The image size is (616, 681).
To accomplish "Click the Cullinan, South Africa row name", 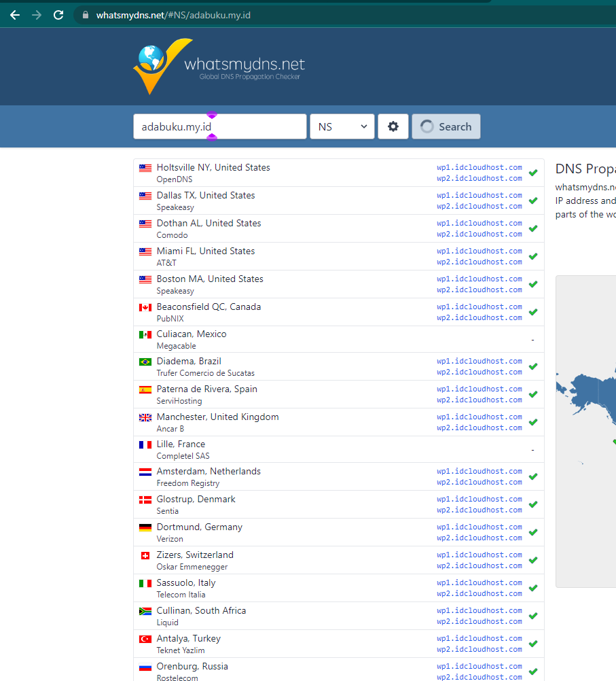I will (x=201, y=610).
